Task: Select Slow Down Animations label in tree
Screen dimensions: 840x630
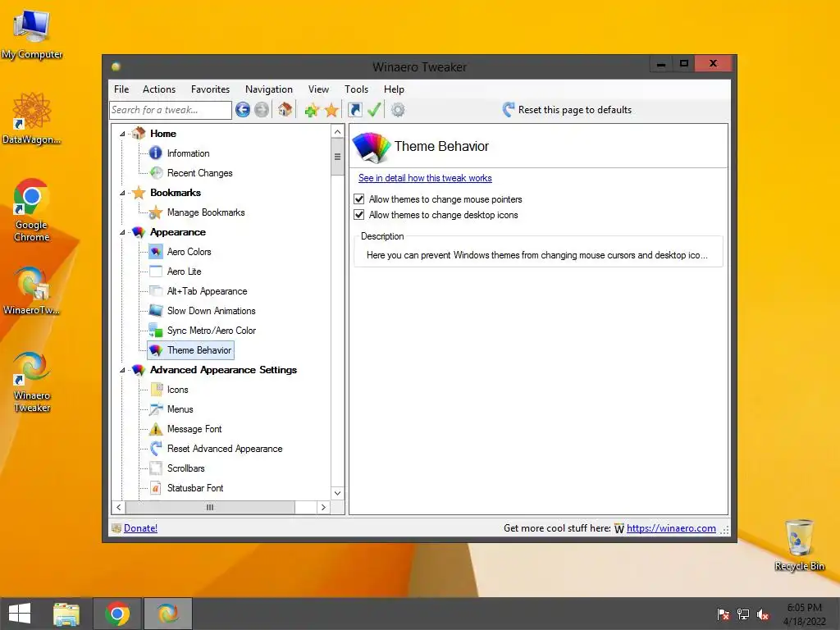Action: [x=211, y=311]
